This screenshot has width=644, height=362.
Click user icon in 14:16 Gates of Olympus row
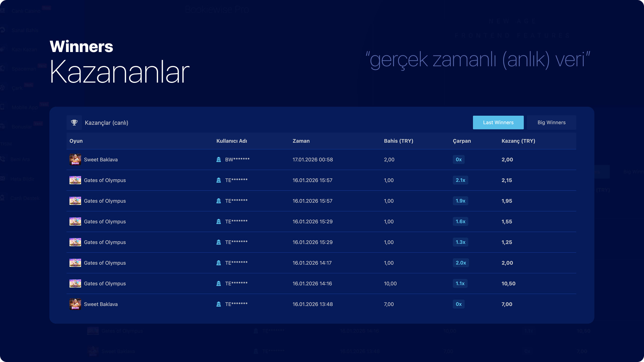(x=219, y=283)
